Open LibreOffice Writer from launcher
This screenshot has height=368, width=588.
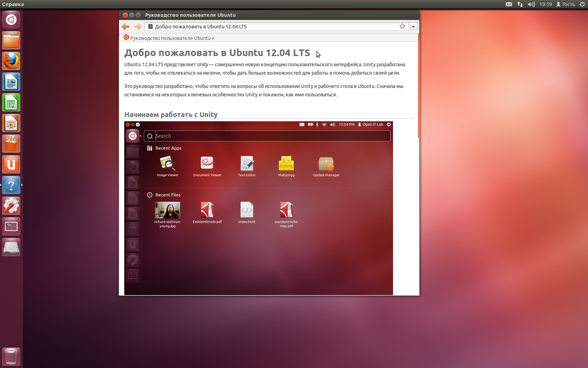point(11,82)
